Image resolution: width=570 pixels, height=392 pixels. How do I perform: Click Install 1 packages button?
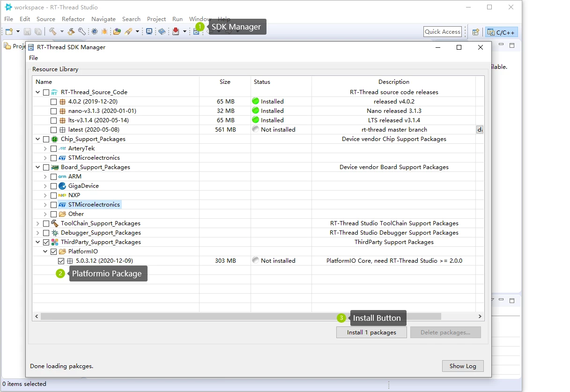click(x=371, y=333)
